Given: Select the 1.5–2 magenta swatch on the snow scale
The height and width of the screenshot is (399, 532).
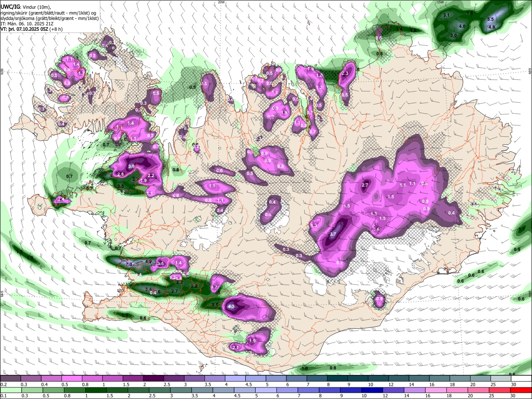Looking at the screenshot, I should pos(133,378).
